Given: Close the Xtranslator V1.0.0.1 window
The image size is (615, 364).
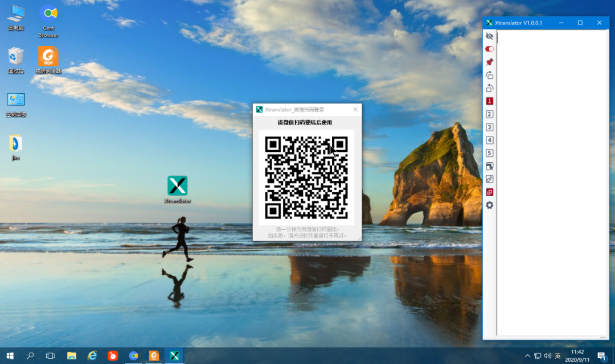Looking at the screenshot, I should [x=599, y=23].
